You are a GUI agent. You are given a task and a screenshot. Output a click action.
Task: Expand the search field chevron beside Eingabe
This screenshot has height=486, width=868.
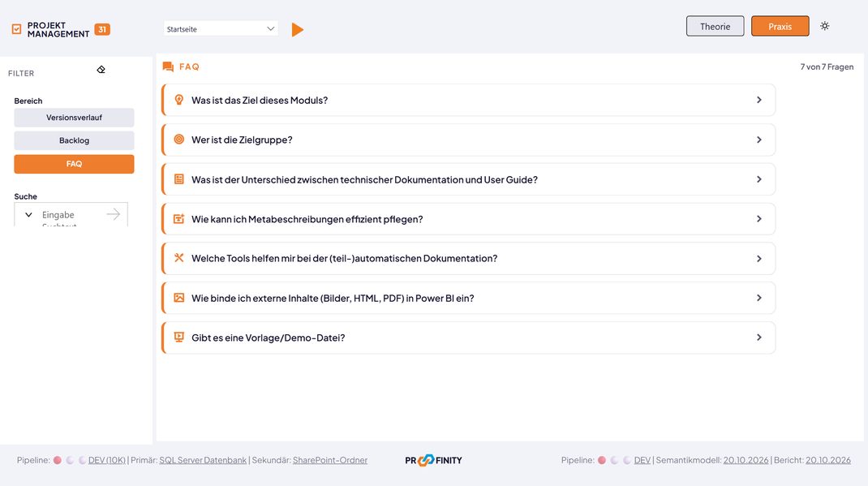[x=28, y=215]
